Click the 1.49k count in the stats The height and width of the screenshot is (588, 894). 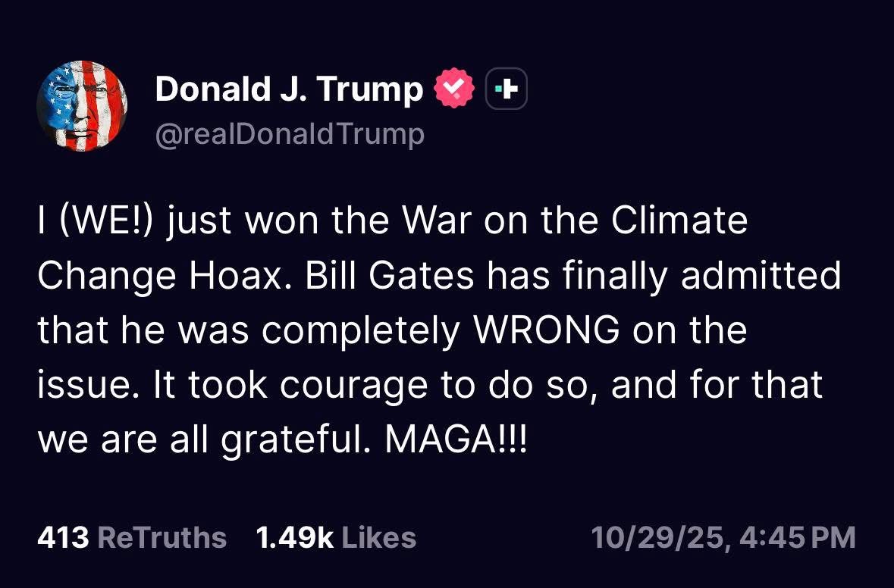[x=295, y=537]
